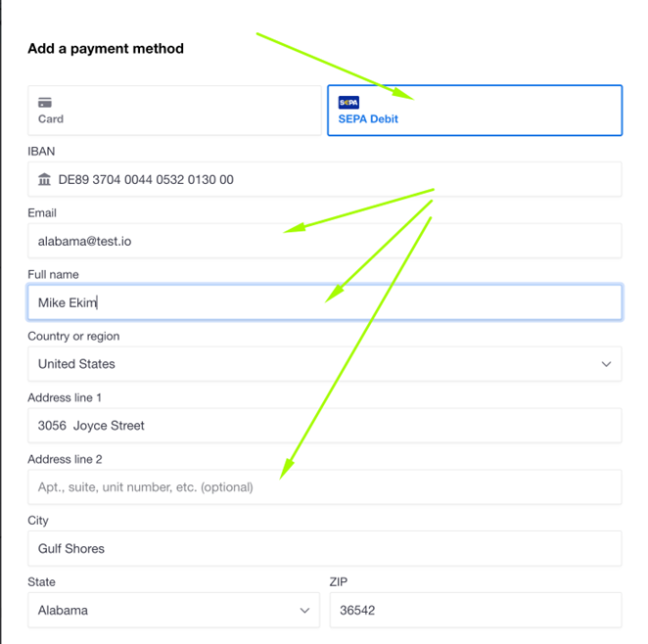The image size is (648, 644).
Task: Click the SEPA Debit label text
Action: (x=368, y=119)
